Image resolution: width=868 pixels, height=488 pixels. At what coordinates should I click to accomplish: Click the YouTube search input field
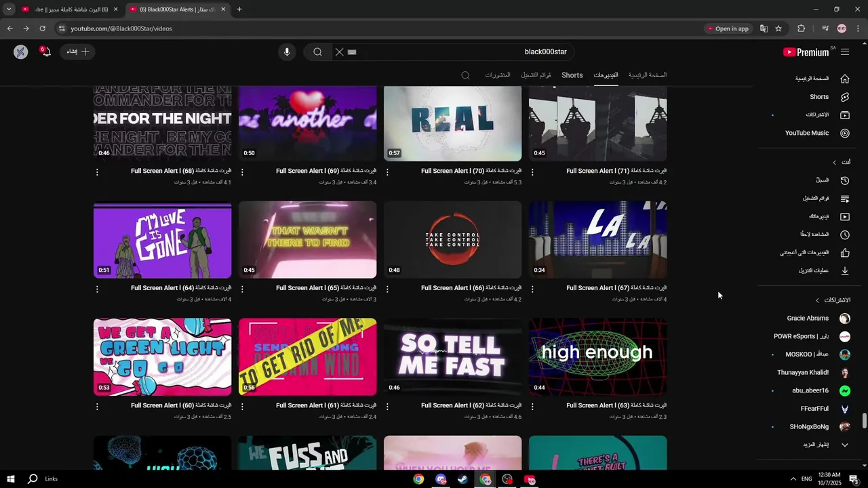[461, 52]
